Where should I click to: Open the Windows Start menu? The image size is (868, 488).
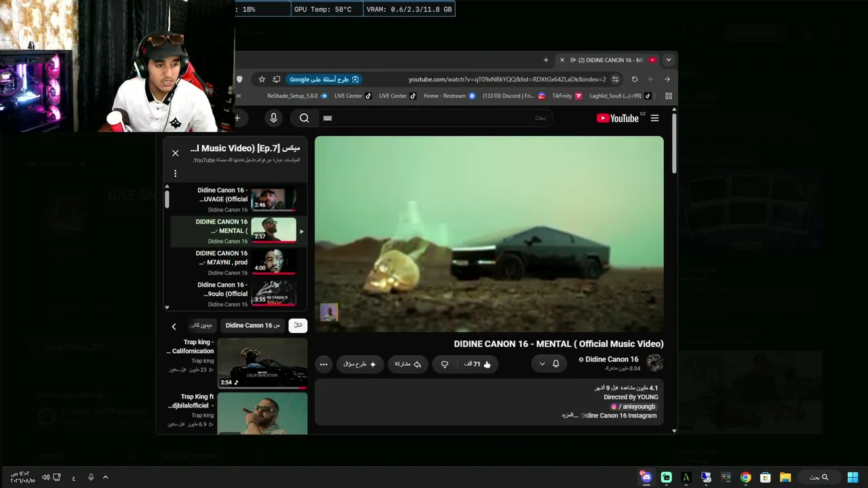[852, 477]
